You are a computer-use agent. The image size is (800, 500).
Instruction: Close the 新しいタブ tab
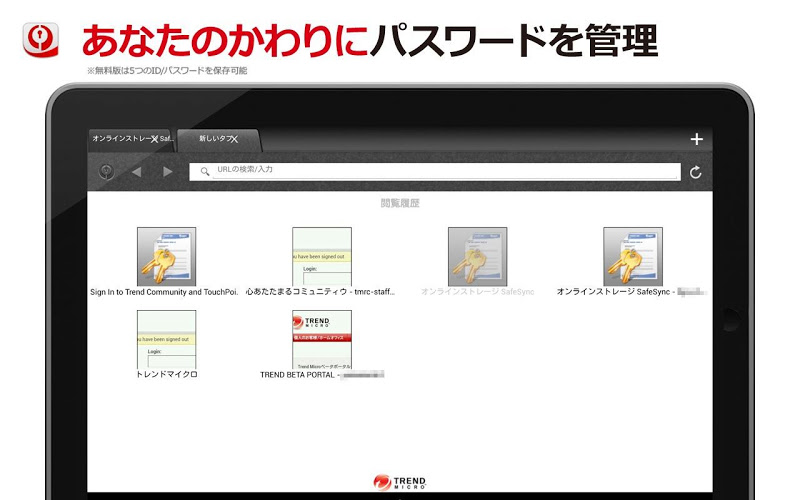click(x=234, y=139)
